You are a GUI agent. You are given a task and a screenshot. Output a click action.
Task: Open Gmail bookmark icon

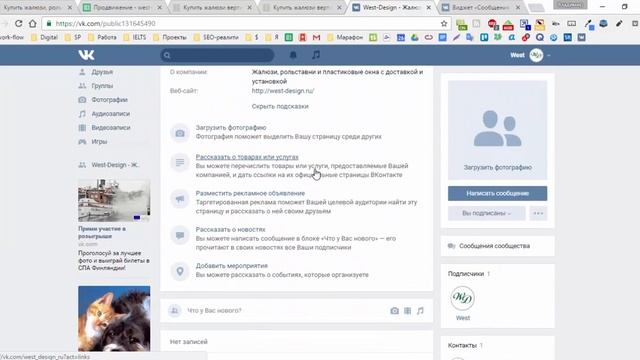[316, 37]
